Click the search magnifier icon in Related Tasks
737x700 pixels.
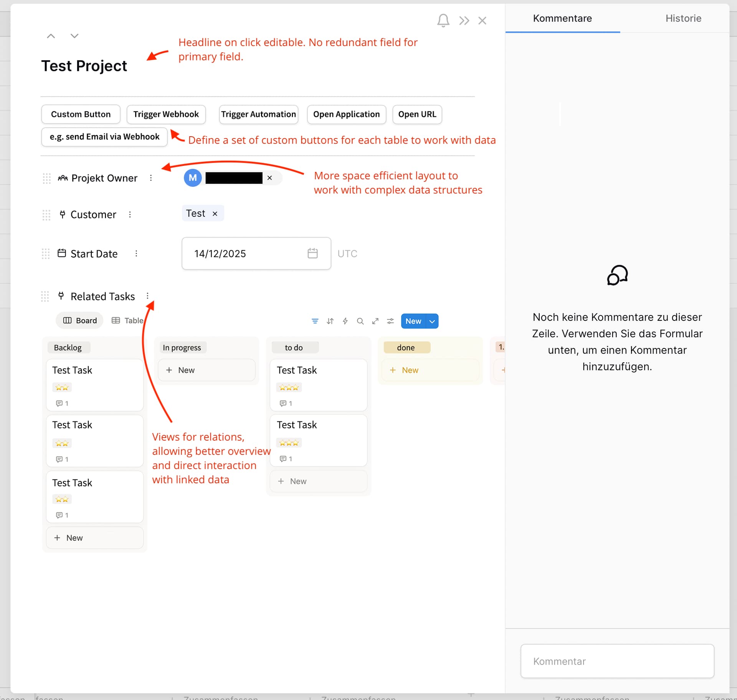coord(360,321)
